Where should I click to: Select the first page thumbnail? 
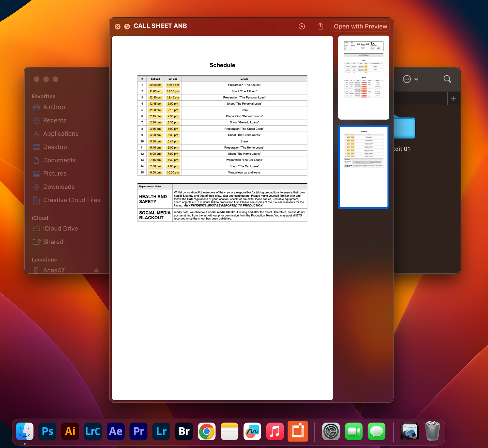[363, 77]
